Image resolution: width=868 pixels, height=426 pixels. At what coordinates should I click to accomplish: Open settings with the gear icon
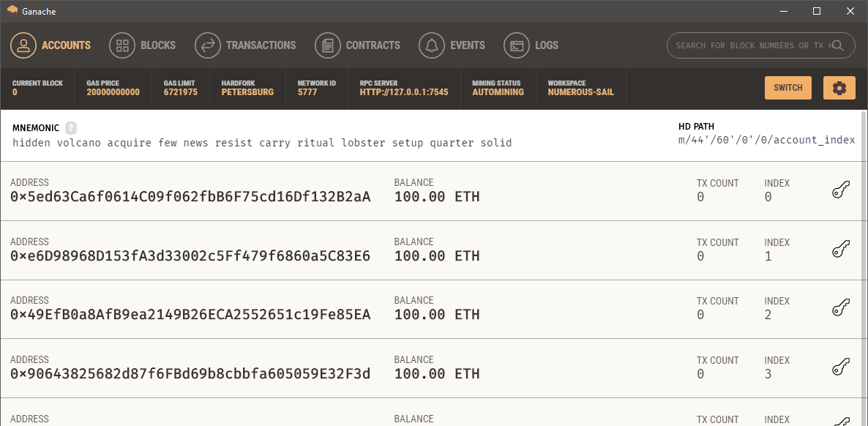tap(839, 88)
